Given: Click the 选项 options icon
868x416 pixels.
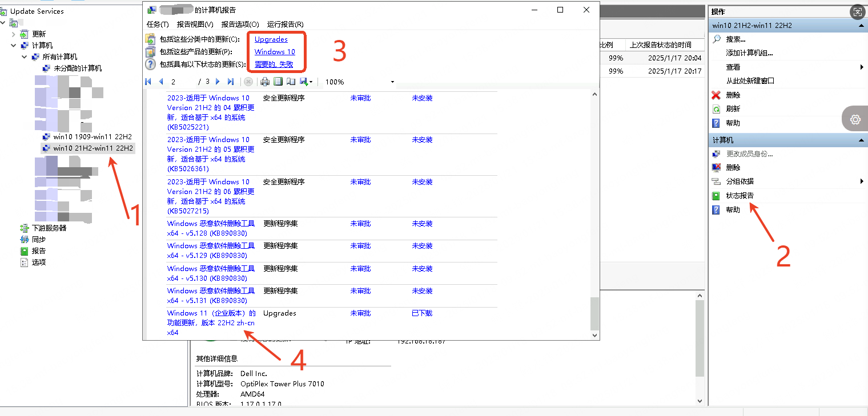Looking at the screenshot, I should pos(25,262).
